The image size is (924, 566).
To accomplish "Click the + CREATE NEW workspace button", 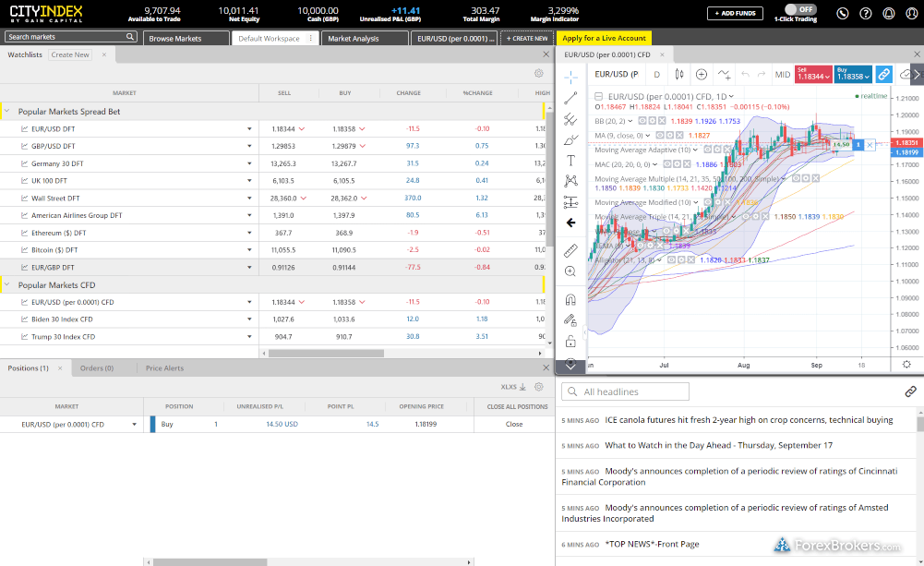I will [527, 39].
